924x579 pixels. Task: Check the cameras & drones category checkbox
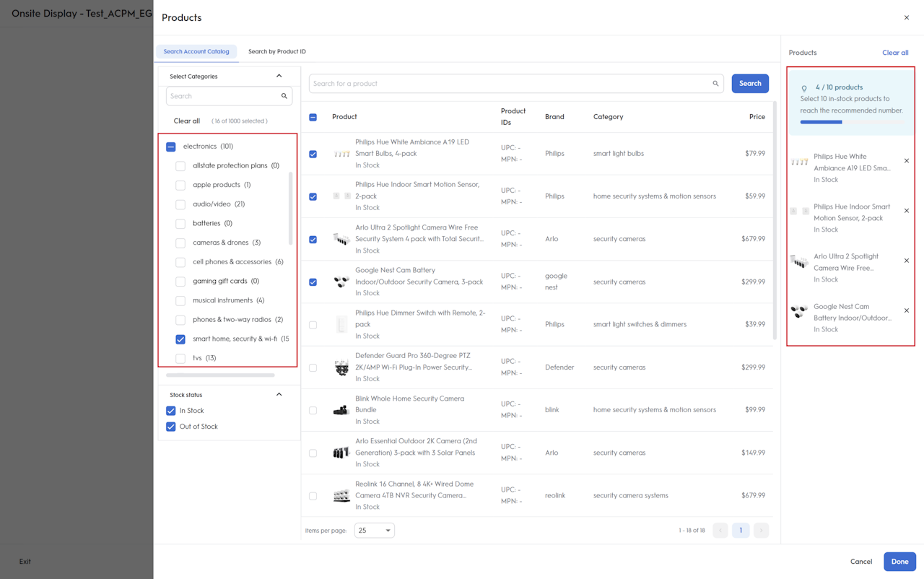click(x=180, y=243)
